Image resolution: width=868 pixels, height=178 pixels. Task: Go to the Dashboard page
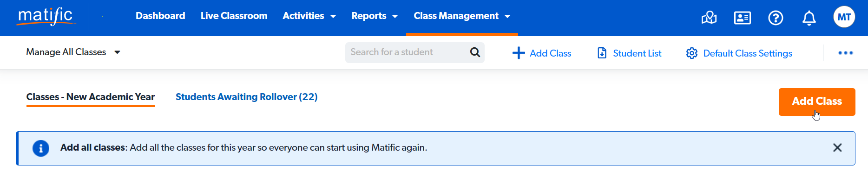click(160, 16)
